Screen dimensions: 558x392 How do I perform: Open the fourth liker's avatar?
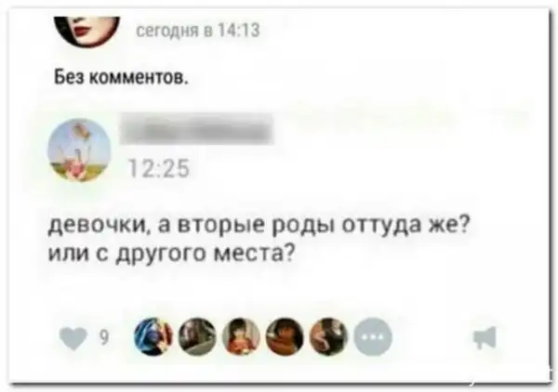tap(286, 337)
